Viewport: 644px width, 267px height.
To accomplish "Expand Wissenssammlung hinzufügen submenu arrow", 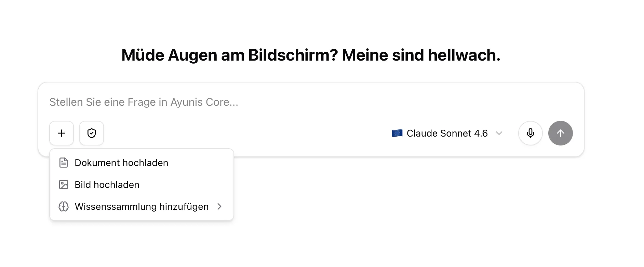I will click(220, 206).
